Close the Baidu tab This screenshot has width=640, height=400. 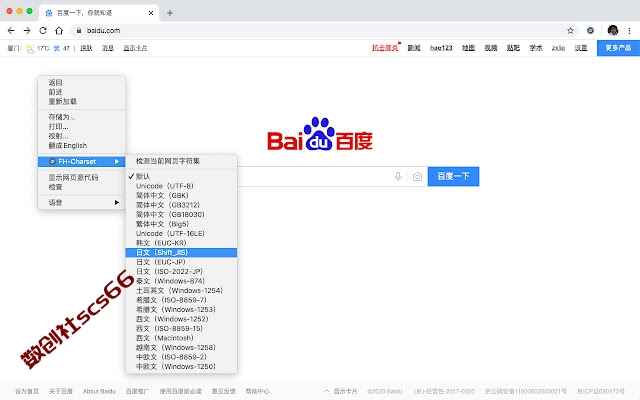click(151, 13)
